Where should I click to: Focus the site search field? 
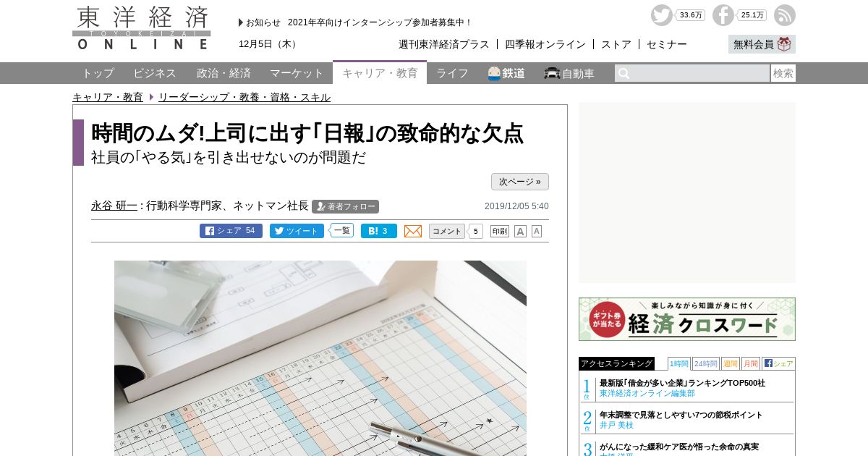[x=692, y=73]
